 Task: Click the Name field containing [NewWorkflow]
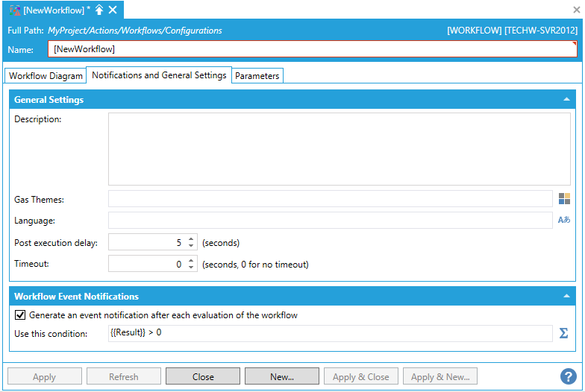312,49
